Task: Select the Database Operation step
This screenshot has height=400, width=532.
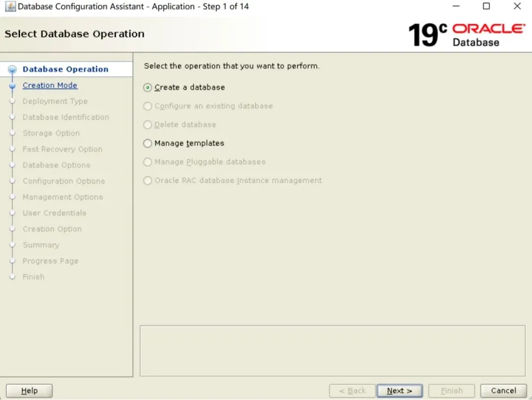Action: [66, 69]
